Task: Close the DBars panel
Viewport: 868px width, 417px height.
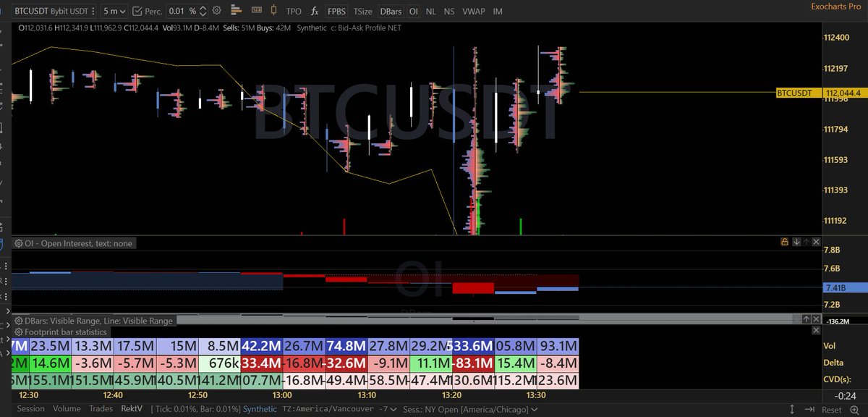Action: [817, 319]
